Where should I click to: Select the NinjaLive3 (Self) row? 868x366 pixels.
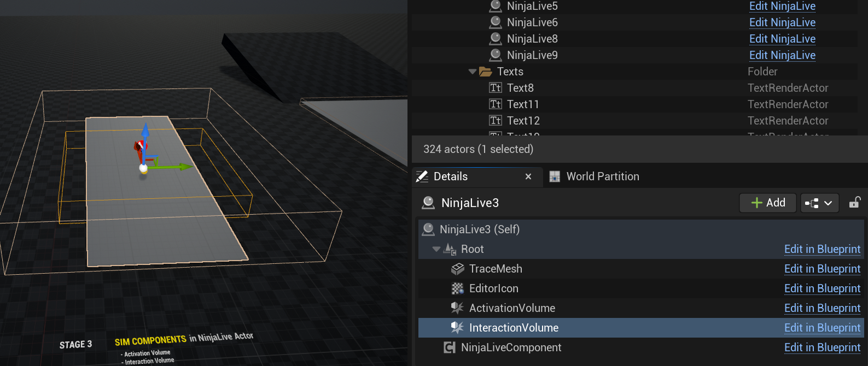coord(641,229)
